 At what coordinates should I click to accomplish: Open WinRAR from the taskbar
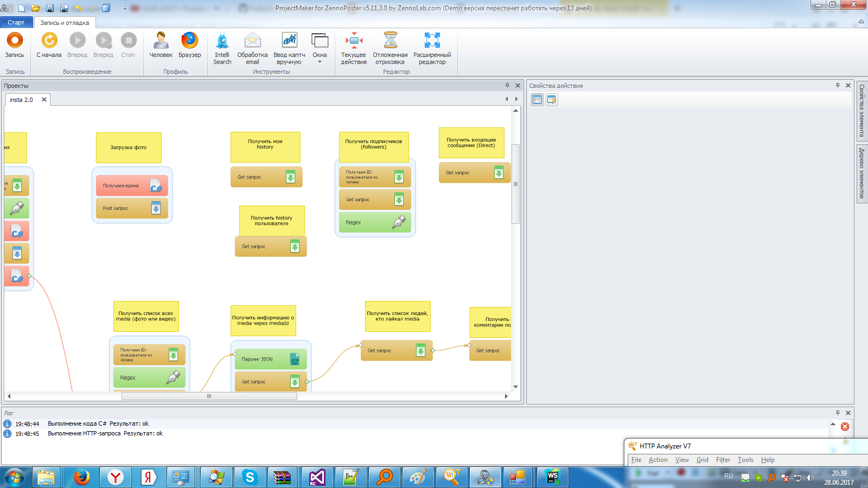point(283,478)
